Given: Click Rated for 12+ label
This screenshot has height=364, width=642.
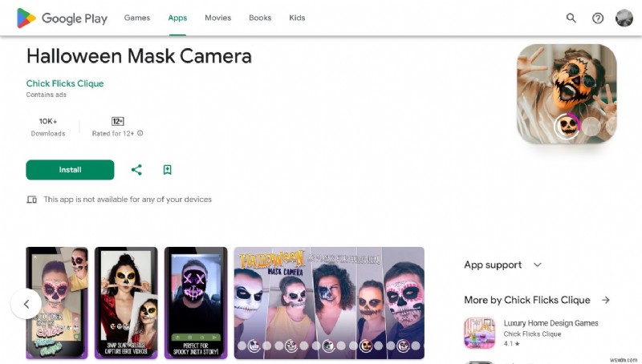Looking at the screenshot, I should [x=113, y=133].
